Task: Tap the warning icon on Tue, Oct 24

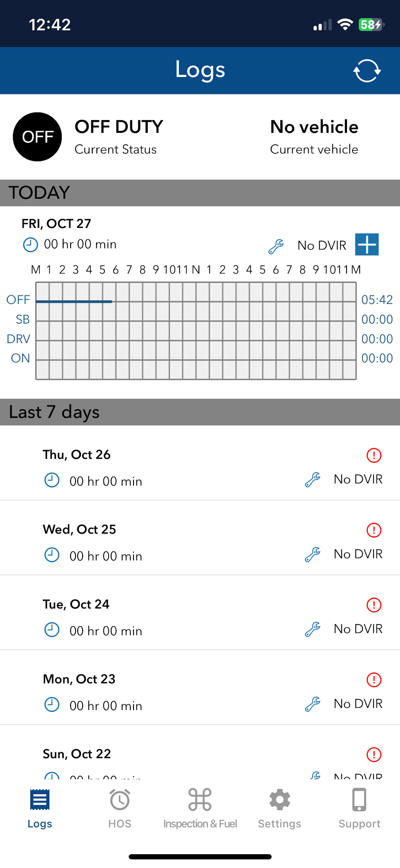Action: 374,605
